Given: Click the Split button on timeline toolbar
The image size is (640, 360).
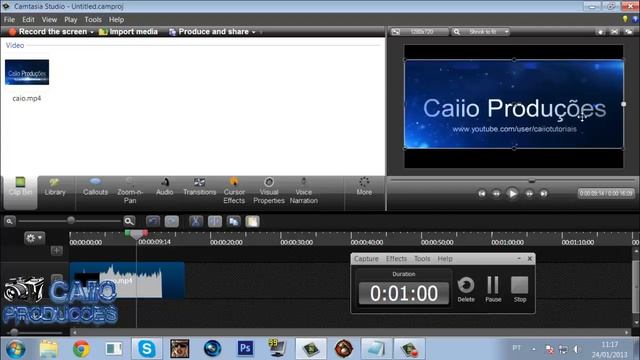Looking at the screenshot, I should [215, 221].
